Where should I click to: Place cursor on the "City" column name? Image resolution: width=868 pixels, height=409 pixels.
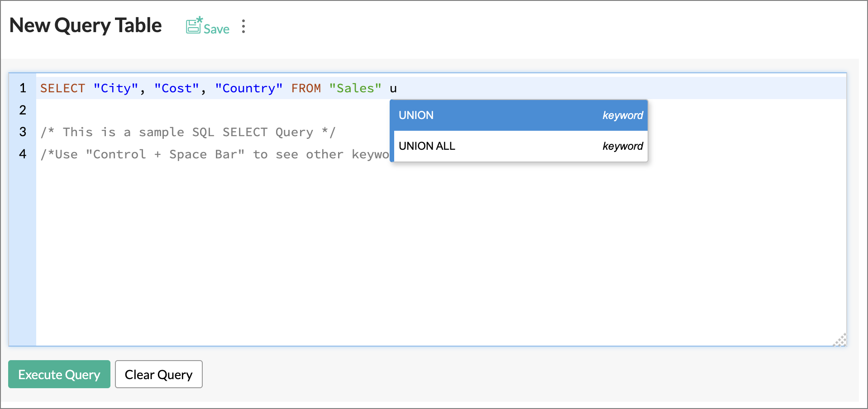click(115, 88)
